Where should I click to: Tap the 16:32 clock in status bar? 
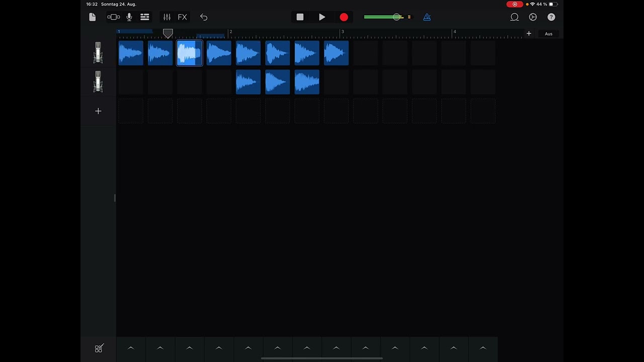pos(92,4)
